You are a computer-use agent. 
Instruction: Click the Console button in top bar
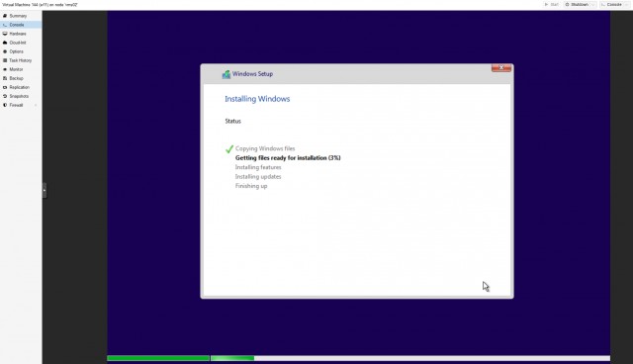pyautogui.click(x=611, y=4)
